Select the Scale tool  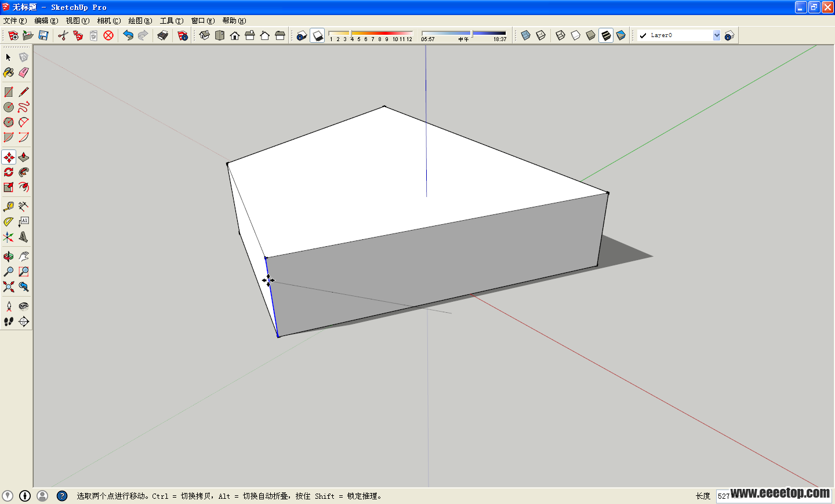(x=9, y=187)
